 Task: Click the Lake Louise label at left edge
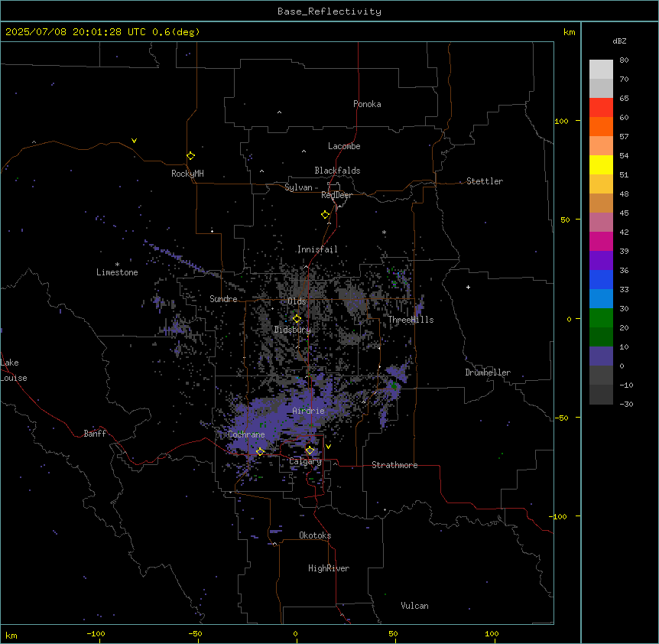[x=14, y=370]
